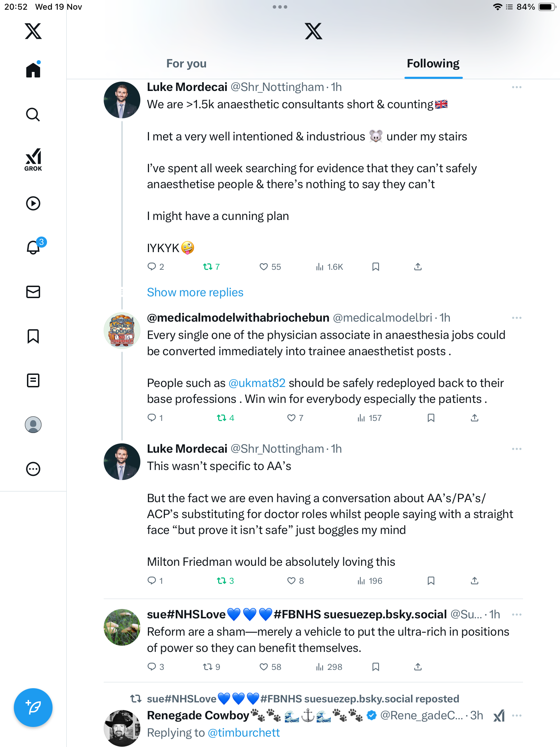Open the Search page in sidebar
Image resolution: width=560 pixels, height=747 pixels.
33,114
